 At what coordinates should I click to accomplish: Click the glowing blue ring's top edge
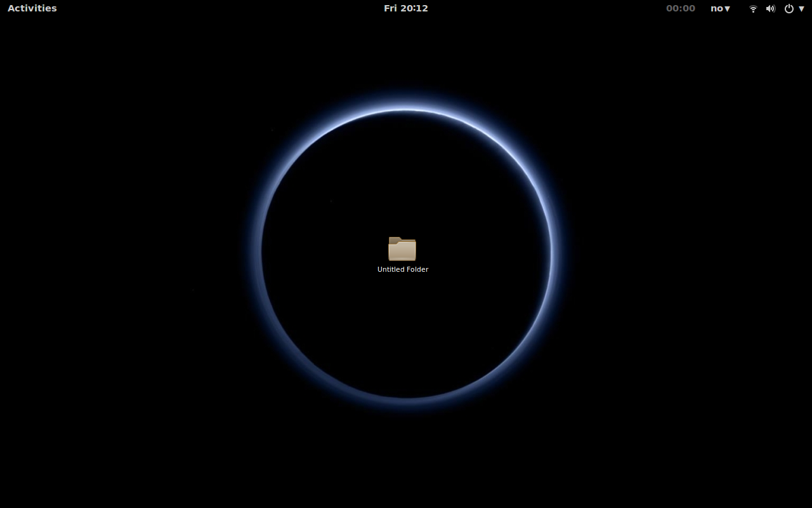[x=406, y=110]
